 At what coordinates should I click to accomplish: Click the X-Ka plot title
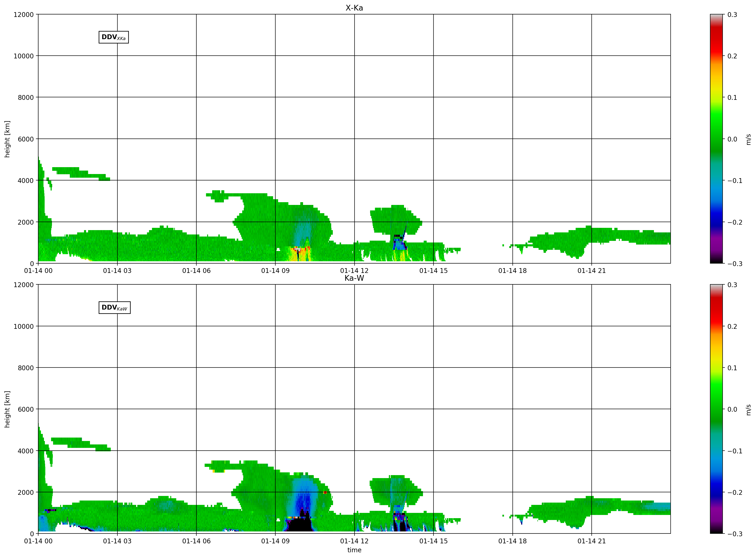click(x=354, y=8)
